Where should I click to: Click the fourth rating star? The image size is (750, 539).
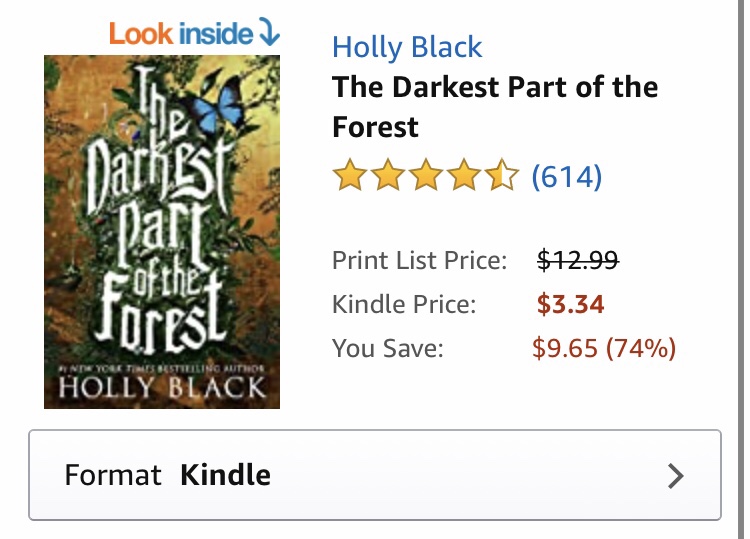click(465, 178)
